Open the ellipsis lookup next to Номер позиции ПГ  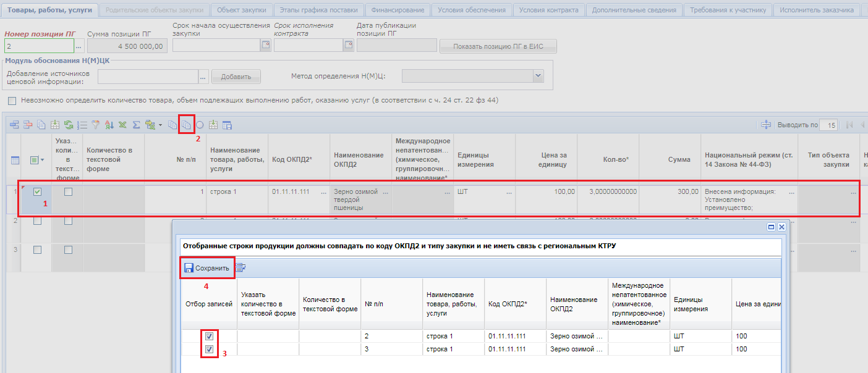pos(78,46)
